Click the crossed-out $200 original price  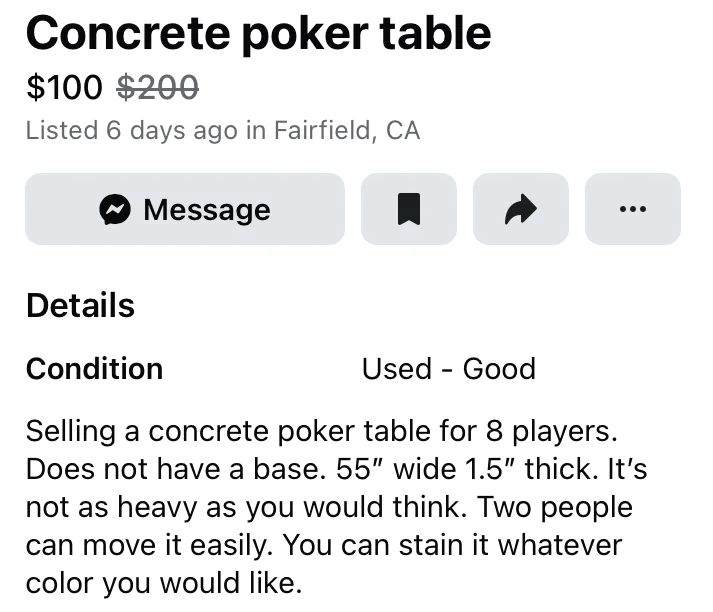click(x=157, y=87)
